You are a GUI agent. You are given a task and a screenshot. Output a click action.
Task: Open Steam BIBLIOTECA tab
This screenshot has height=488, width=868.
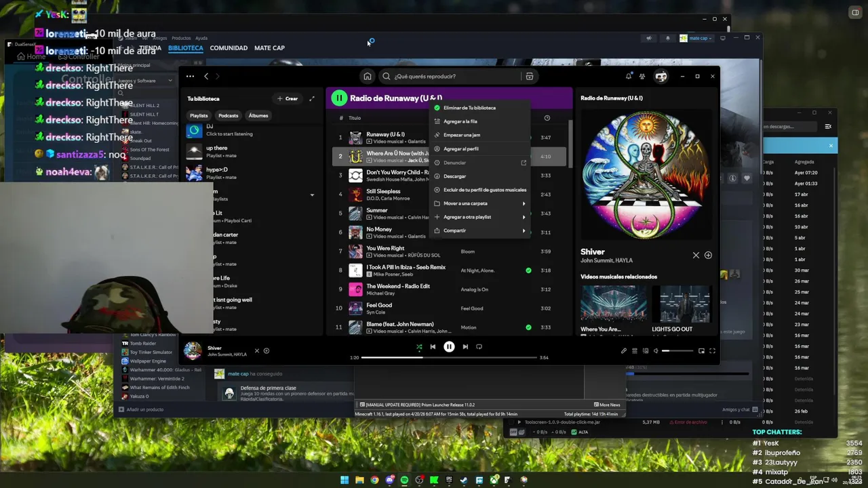tap(186, 48)
